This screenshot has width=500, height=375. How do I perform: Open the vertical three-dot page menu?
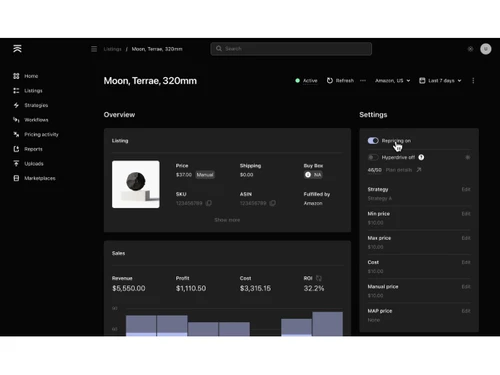[473, 81]
